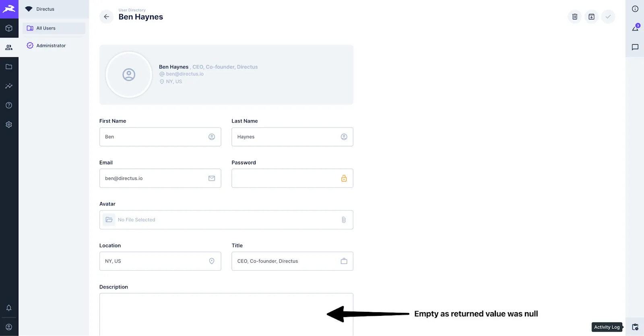The width and height of the screenshot is (644, 336).
Task: Open the Comments sidebar panel
Action: [635, 47]
